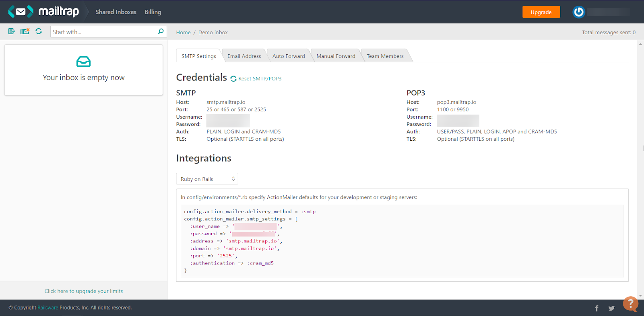Click SMTP host value smtp.mailtrap.io
Viewport: 644px width, 316px height.
click(x=226, y=102)
